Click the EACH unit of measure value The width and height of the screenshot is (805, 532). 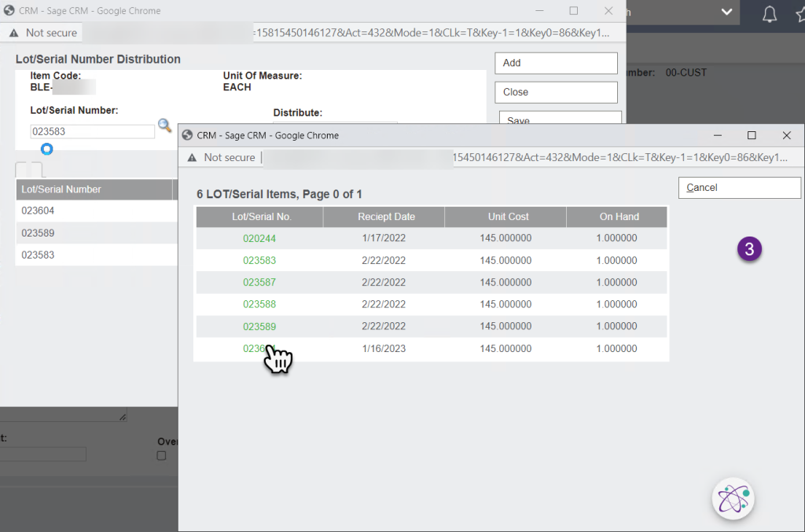click(x=237, y=87)
